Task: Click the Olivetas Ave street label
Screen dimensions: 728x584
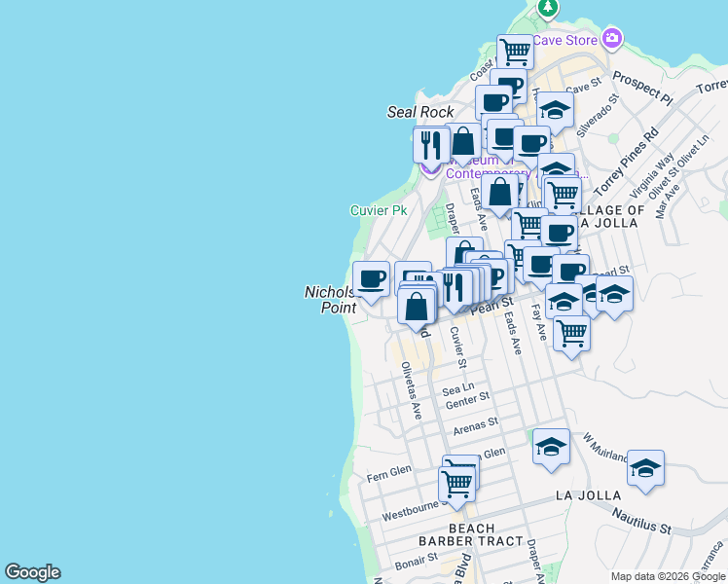Action: pyautogui.click(x=412, y=390)
